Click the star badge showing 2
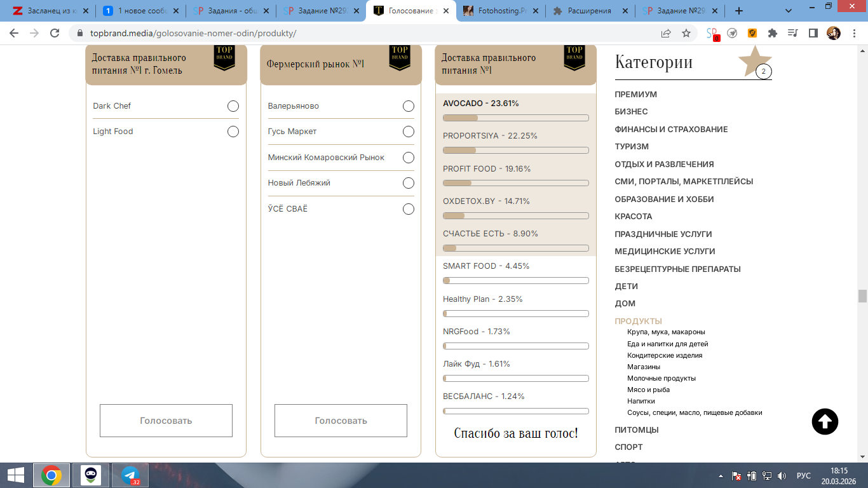This screenshot has height=488, width=868. 763,71
